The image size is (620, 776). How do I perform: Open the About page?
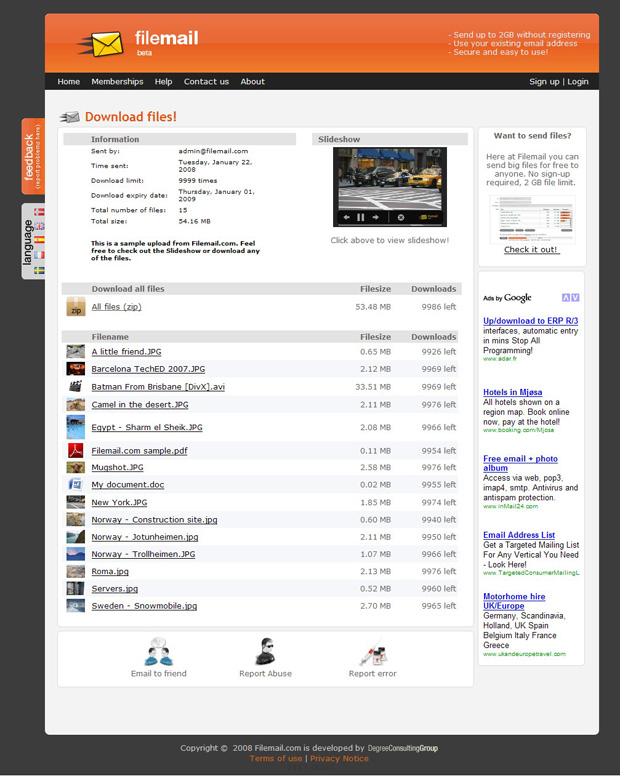click(252, 82)
